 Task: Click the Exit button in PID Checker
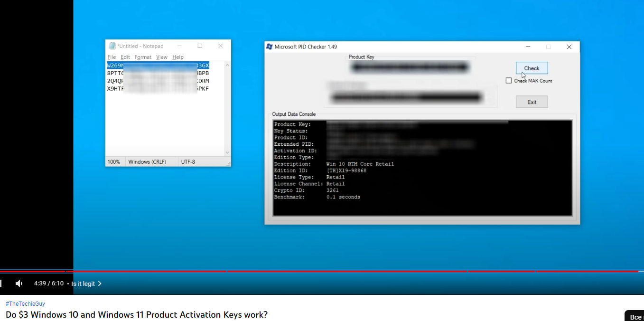(532, 102)
